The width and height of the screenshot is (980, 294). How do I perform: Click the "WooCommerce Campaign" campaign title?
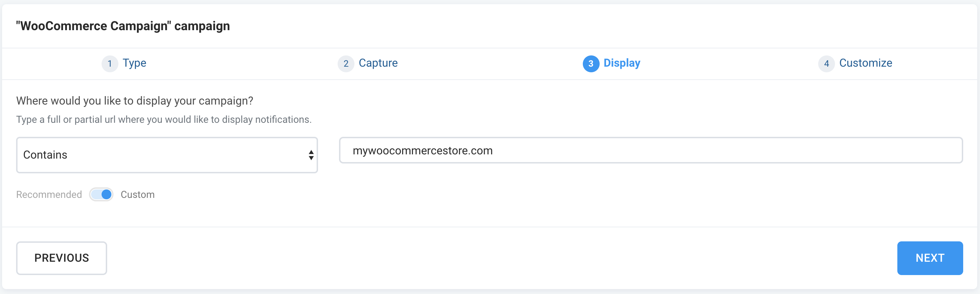(x=123, y=26)
